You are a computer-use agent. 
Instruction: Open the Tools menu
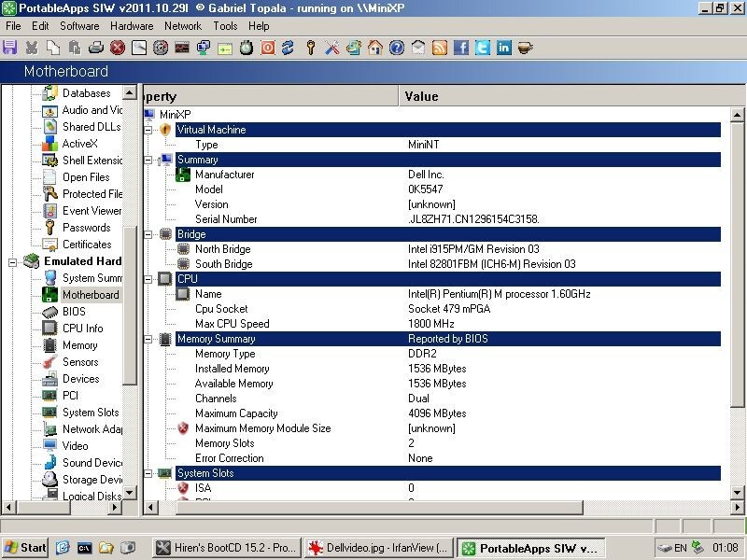point(225,26)
